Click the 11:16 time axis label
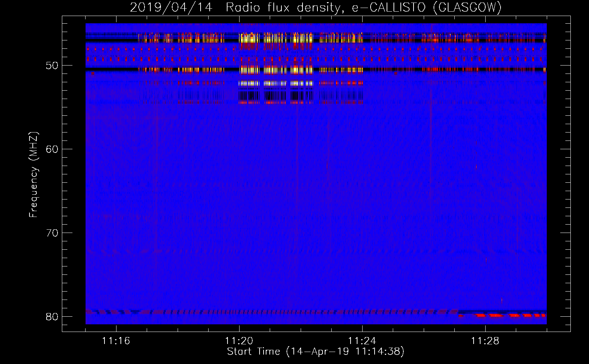The width and height of the screenshot is (589, 364). pyautogui.click(x=116, y=341)
